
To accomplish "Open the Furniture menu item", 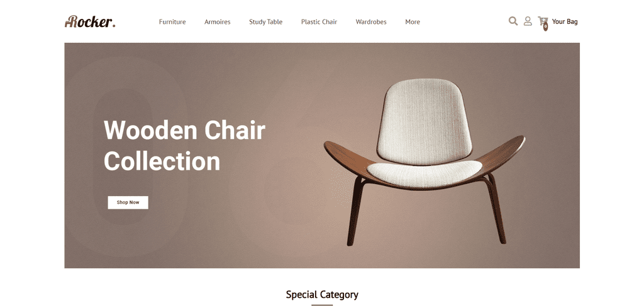I will click(x=172, y=22).
